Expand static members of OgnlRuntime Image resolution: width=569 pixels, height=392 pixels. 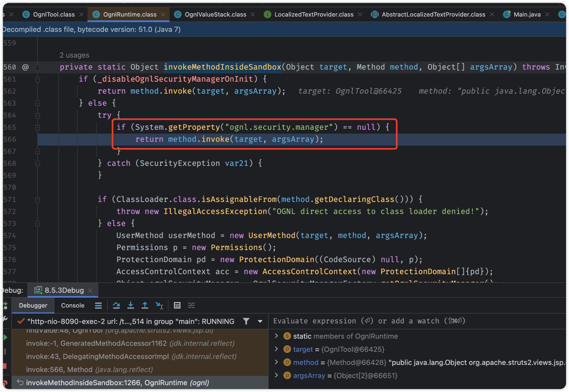tap(276, 336)
